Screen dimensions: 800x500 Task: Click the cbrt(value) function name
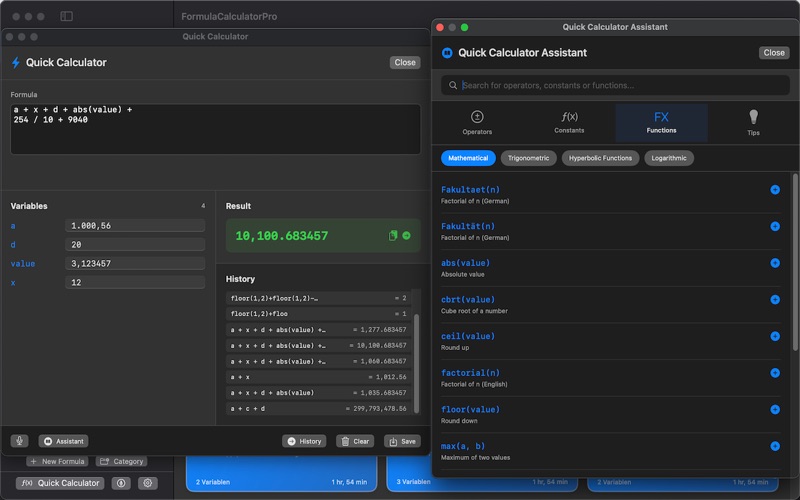pos(468,299)
